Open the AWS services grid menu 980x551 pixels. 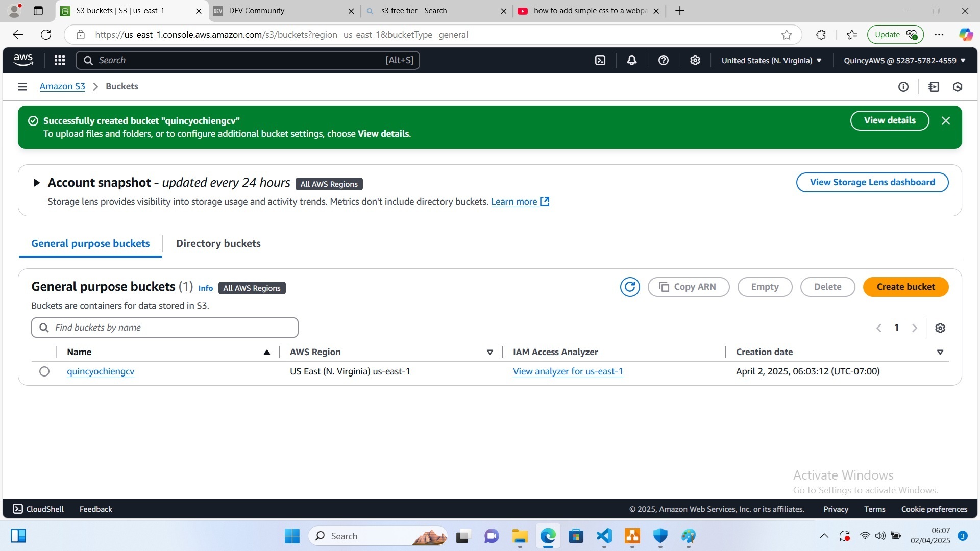(60, 60)
